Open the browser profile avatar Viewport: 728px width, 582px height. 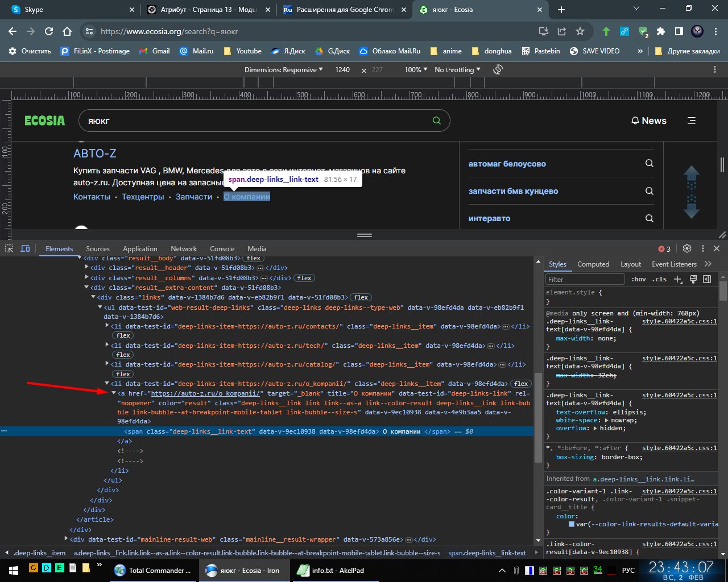click(697, 31)
